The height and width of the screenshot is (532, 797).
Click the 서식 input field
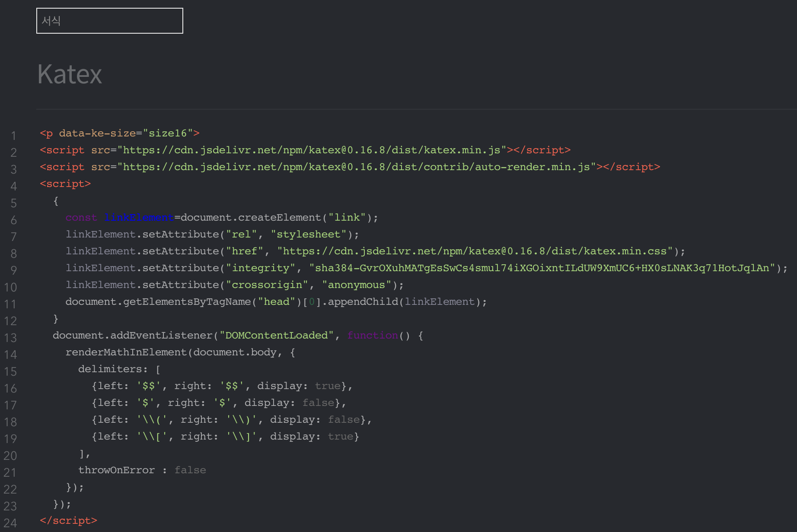click(110, 21)
